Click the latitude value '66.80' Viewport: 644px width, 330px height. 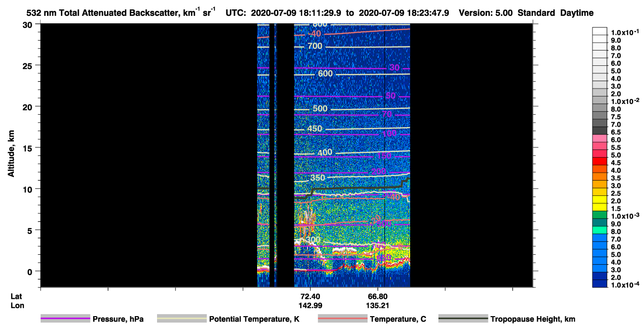378,296
